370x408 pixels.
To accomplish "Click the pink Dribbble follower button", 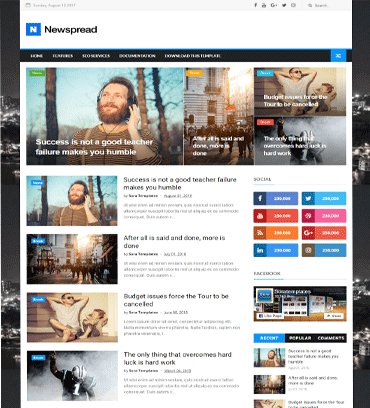I will tap(324, 216).
